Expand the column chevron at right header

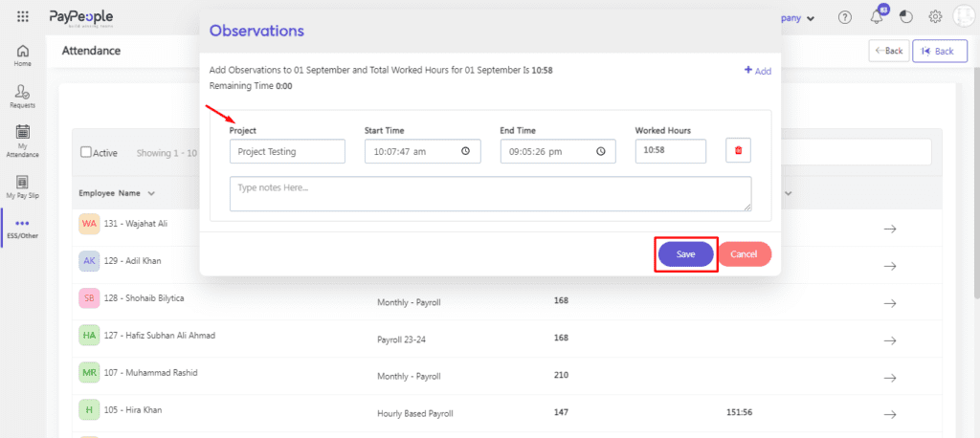click(789, 194)
